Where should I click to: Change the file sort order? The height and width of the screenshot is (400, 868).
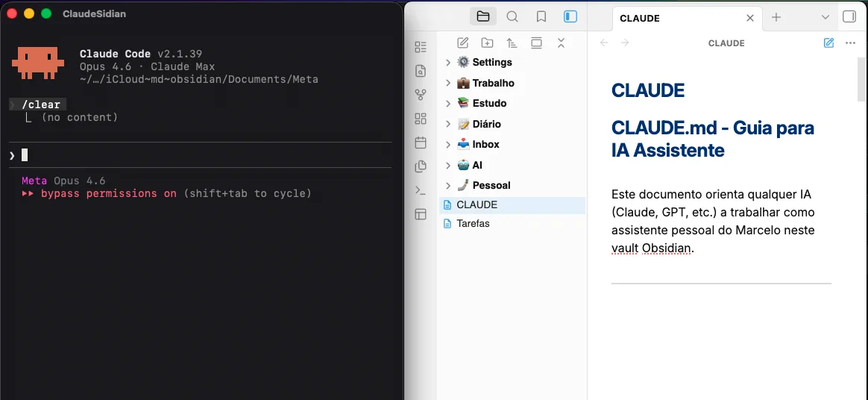[512, 43]
